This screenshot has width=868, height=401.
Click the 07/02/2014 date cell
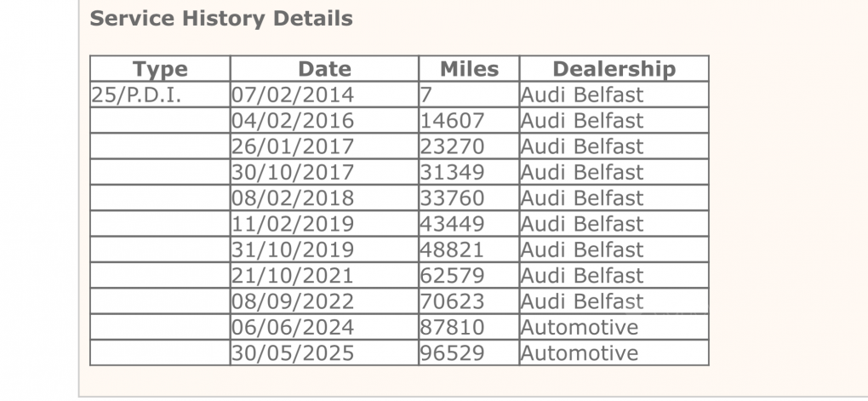pos(324,95)
